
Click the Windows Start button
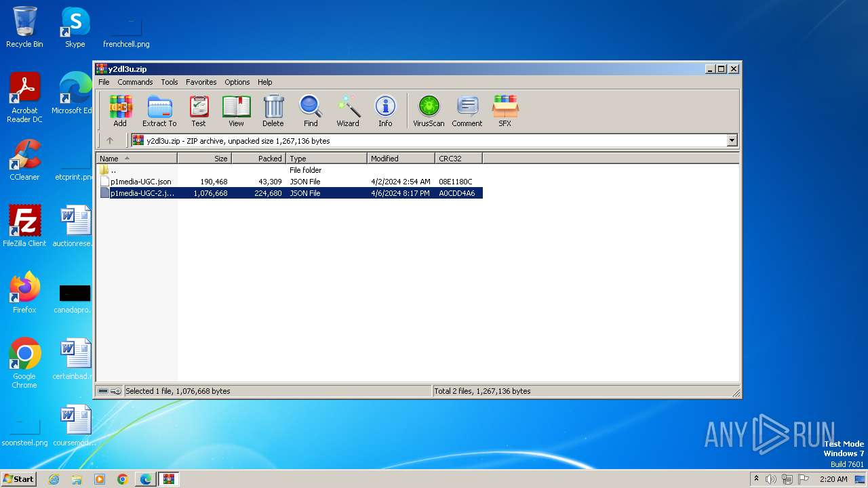(18, 479)
